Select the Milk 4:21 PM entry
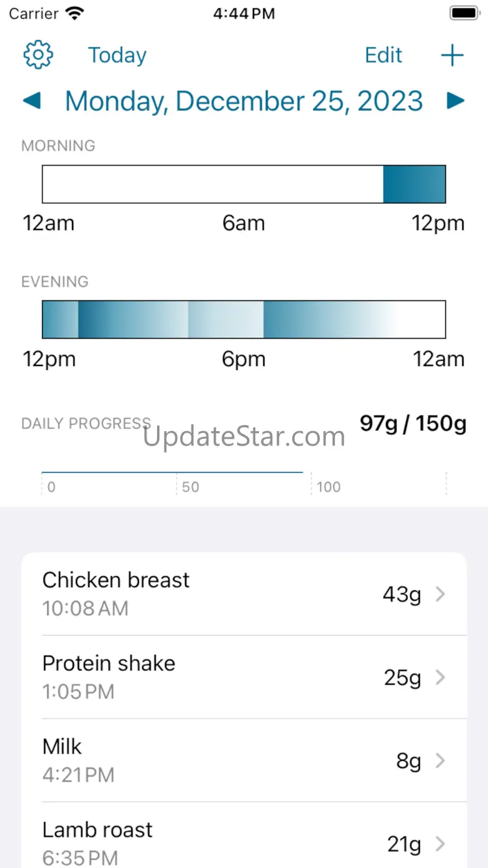 (188, 760)
